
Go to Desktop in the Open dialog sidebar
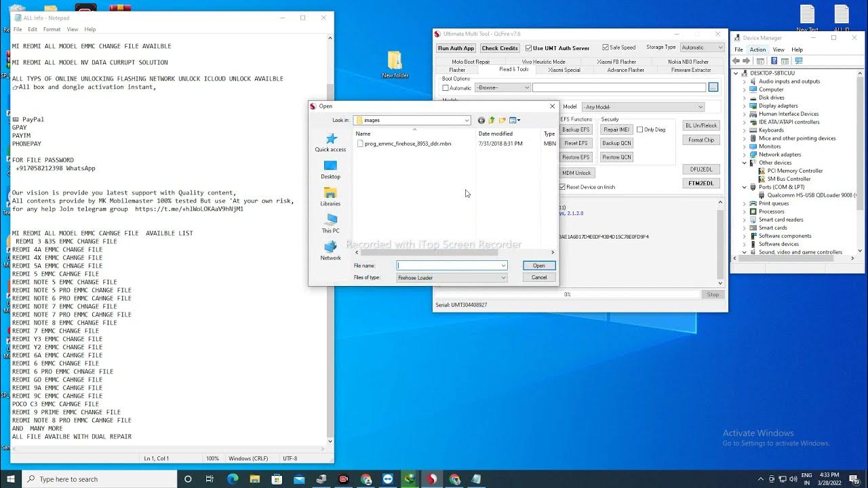pyautogui.click(x=330, y=169)
